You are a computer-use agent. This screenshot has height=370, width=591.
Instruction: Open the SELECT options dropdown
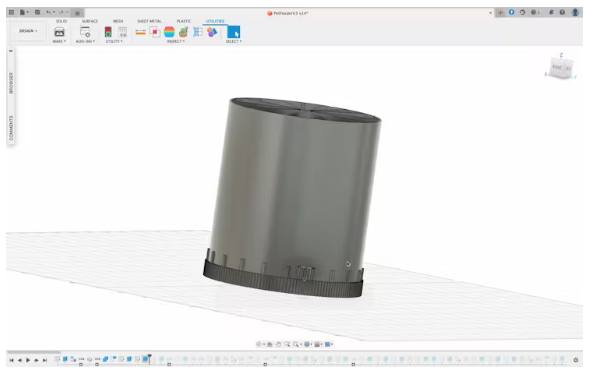pos(234,41)
